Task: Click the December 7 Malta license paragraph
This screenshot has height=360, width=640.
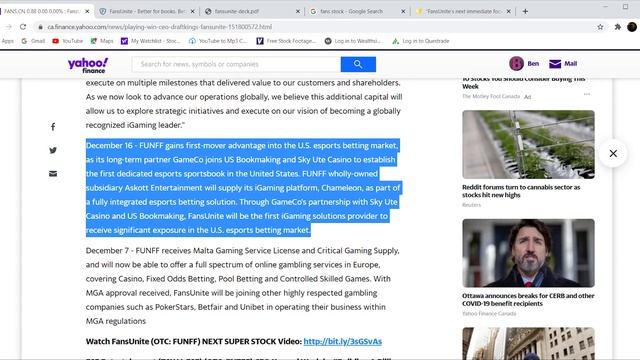Action: (243, 286)
